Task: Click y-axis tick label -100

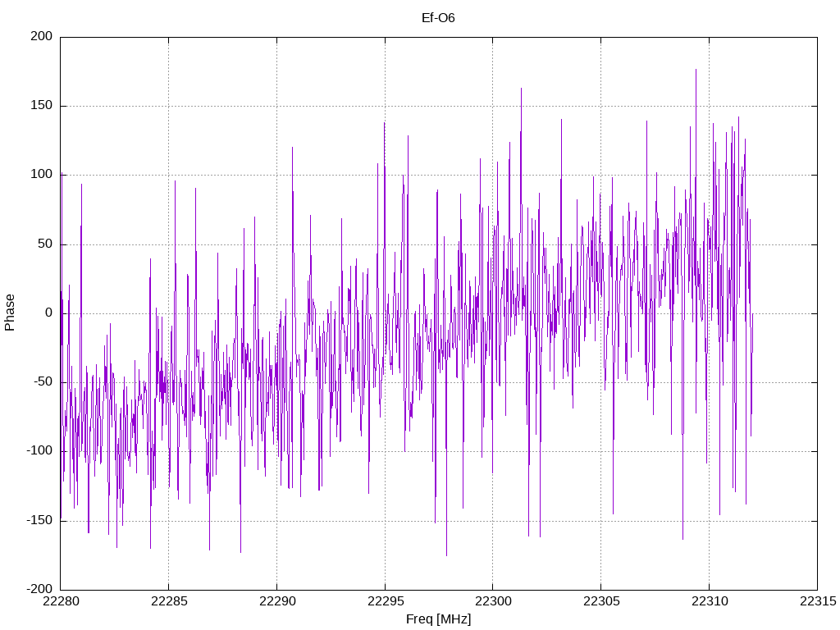Action: [39, 451]
